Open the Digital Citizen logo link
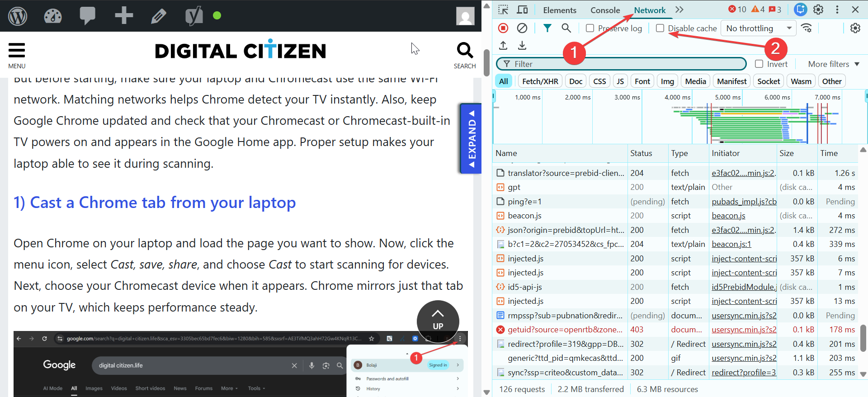Image resolution: width=868 pixels, height=397 pixels. click(241, 50)
